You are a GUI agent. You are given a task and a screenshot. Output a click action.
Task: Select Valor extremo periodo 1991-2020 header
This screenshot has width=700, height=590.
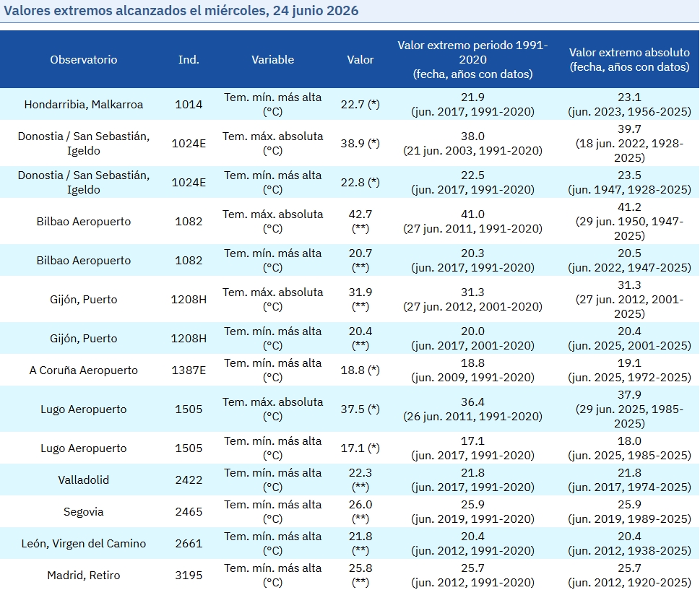pyautogui.click(x=472, y=59)
